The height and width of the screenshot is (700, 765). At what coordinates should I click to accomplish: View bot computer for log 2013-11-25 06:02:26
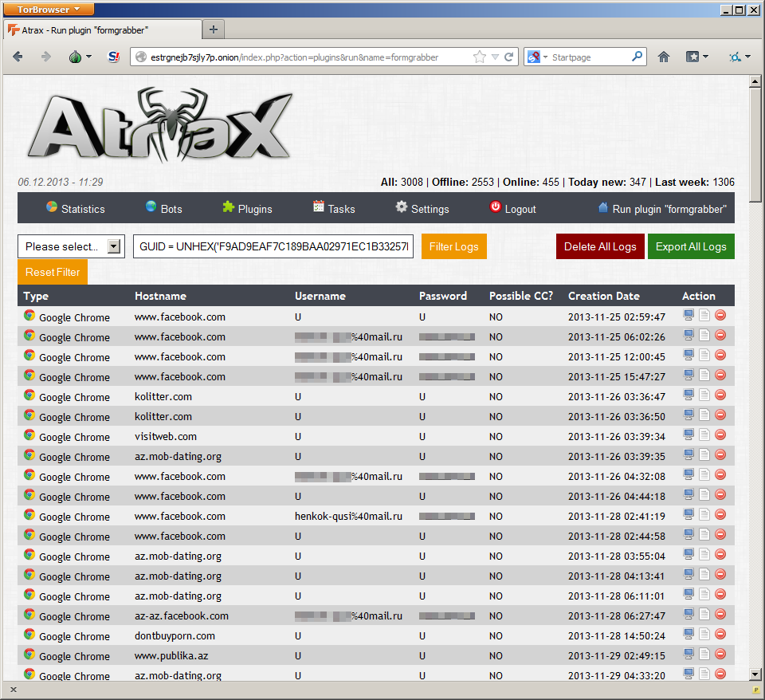(688, 335)
